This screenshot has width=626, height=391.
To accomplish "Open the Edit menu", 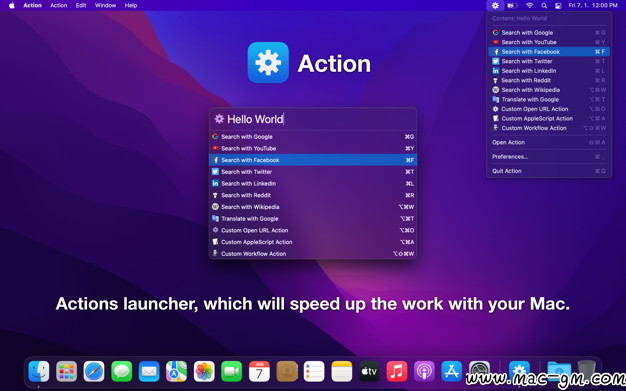I will [81, 6].
